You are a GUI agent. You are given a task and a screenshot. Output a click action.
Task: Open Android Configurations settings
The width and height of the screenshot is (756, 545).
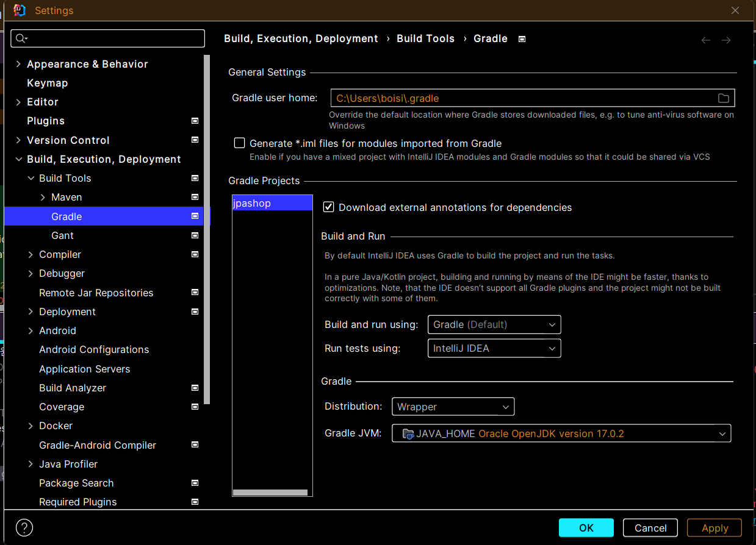tap(94, 349)
